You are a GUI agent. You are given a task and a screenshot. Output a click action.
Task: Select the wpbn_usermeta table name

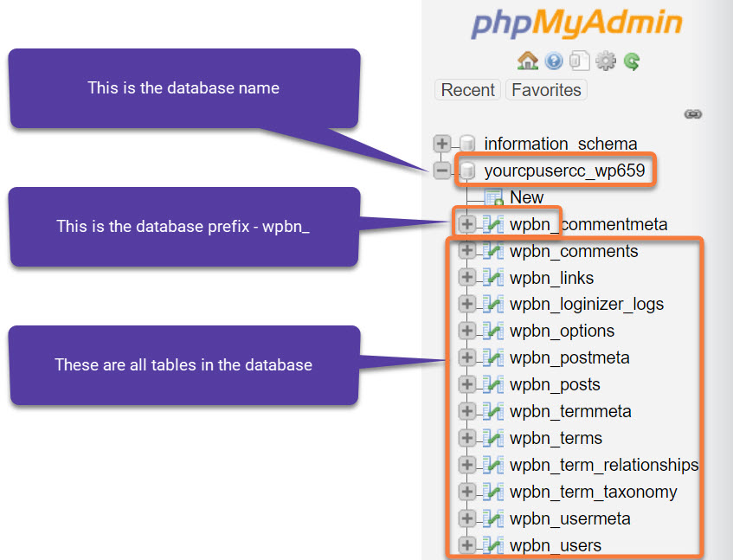[x=569, y=518]
